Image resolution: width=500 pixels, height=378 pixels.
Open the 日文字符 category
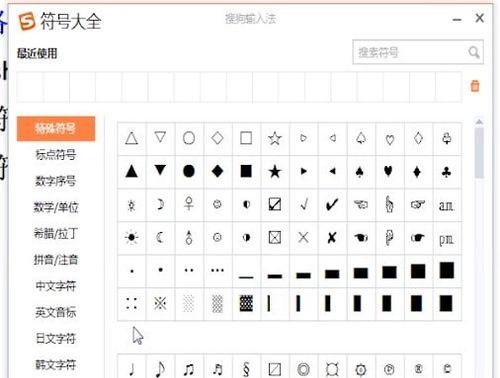coord(56,339)
